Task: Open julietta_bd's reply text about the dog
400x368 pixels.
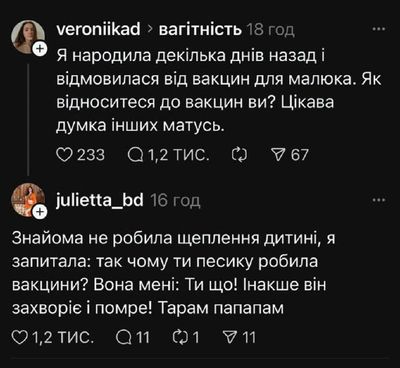Action: [174, 274]
